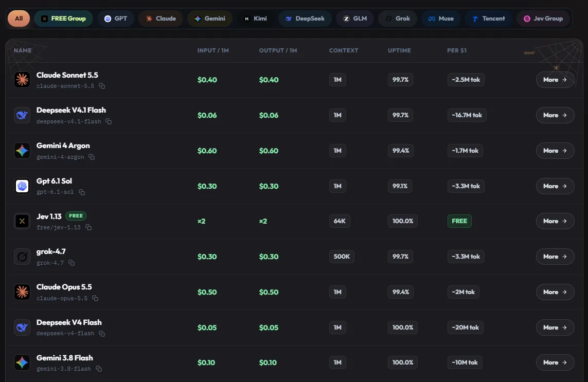Select the DeepSeek filter tab

[305, 19]
